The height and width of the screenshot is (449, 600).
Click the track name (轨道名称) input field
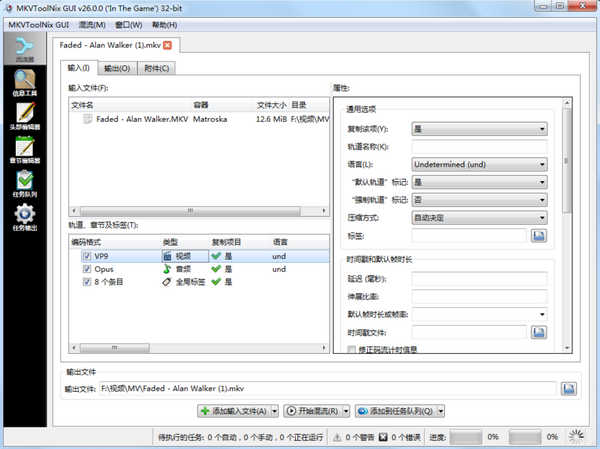[479, 147]
